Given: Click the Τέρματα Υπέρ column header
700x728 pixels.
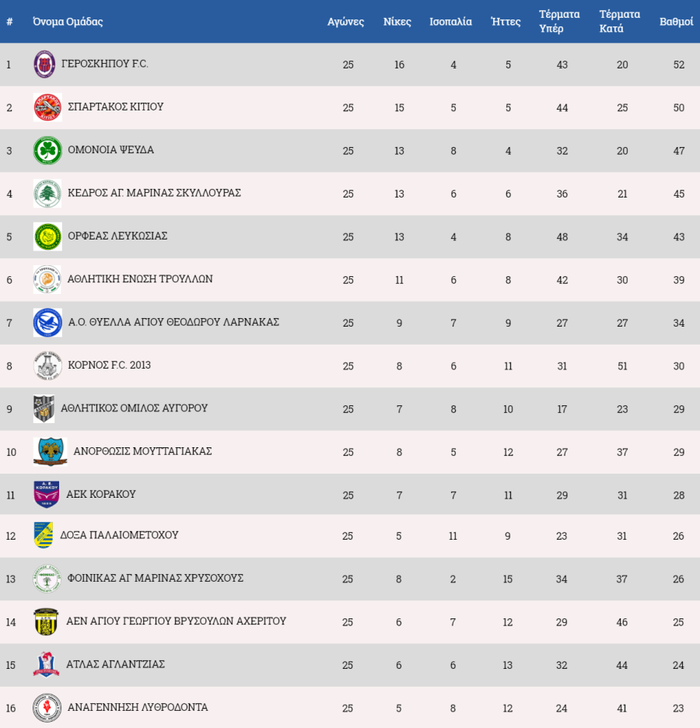Looking at the screenshot, I should (559, 21).
